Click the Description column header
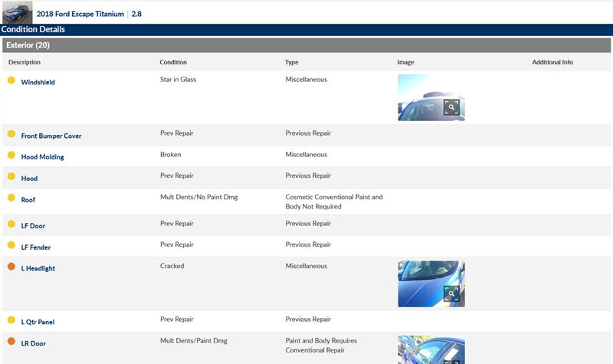The width and height of the screenshot is (613, 364). [x=25, y=62]
